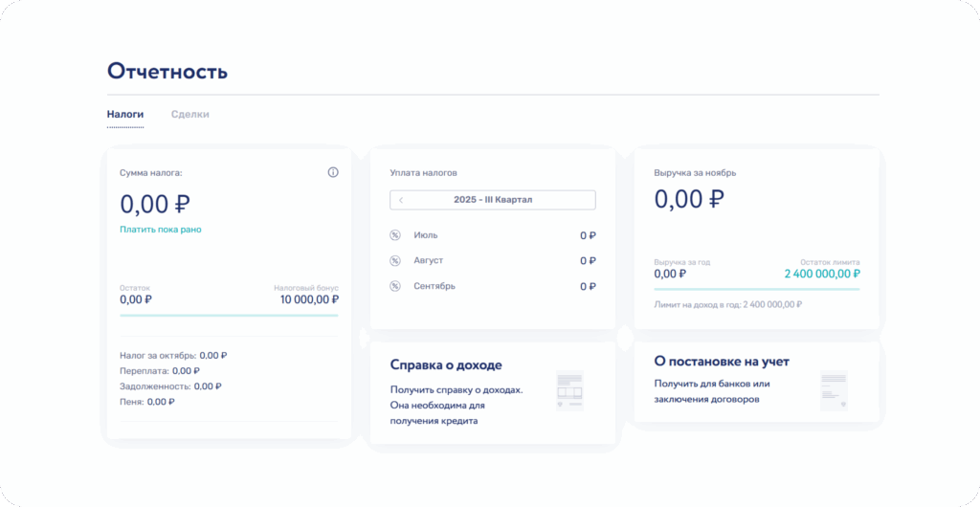Click the tax bonus progress bar
Screen dimensions: 980x507
point(229,315)
